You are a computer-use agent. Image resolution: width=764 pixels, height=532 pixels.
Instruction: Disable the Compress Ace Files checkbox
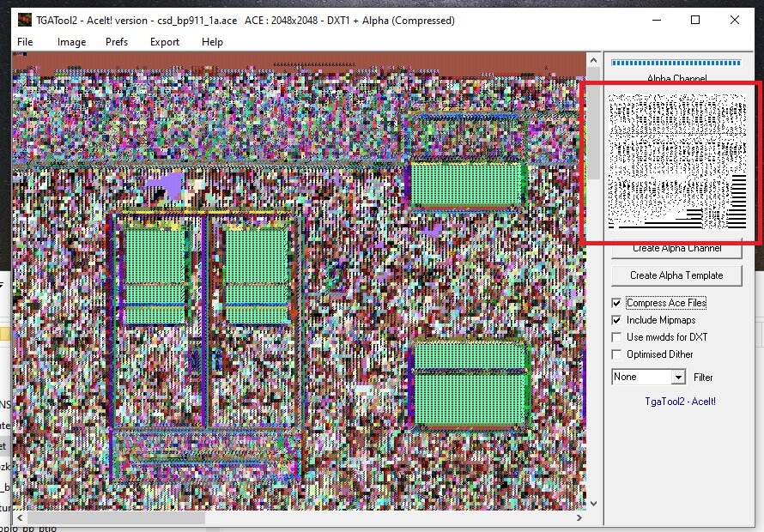click(x=616, y=303)
